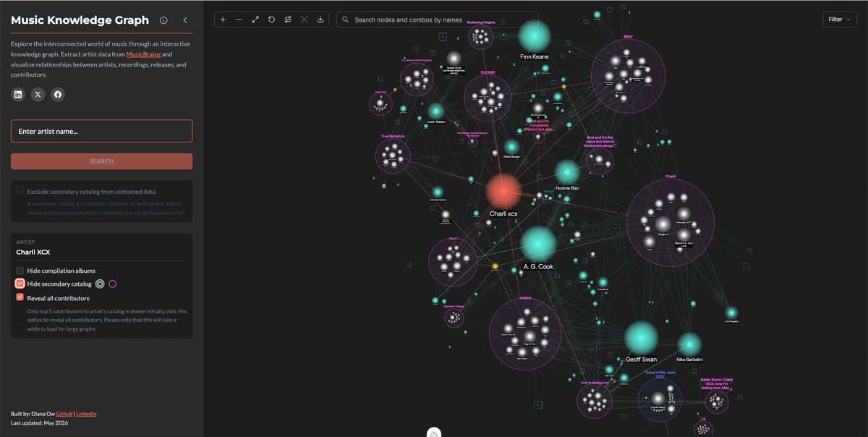Click the magnifier icon in search bar
This screenshot has height=437, width=868.
(346, 20)
